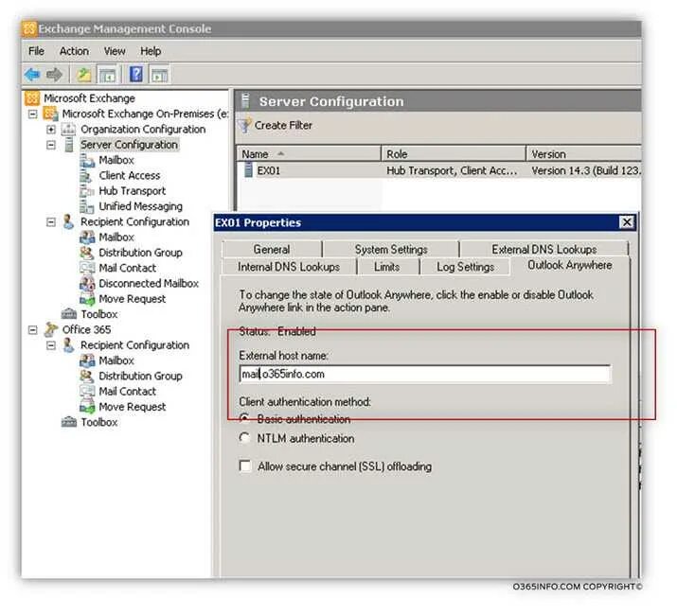Collapse Office 365 Recipient Configuration node
The width and height of the screenshot is (677, 616).
(51, 345)
